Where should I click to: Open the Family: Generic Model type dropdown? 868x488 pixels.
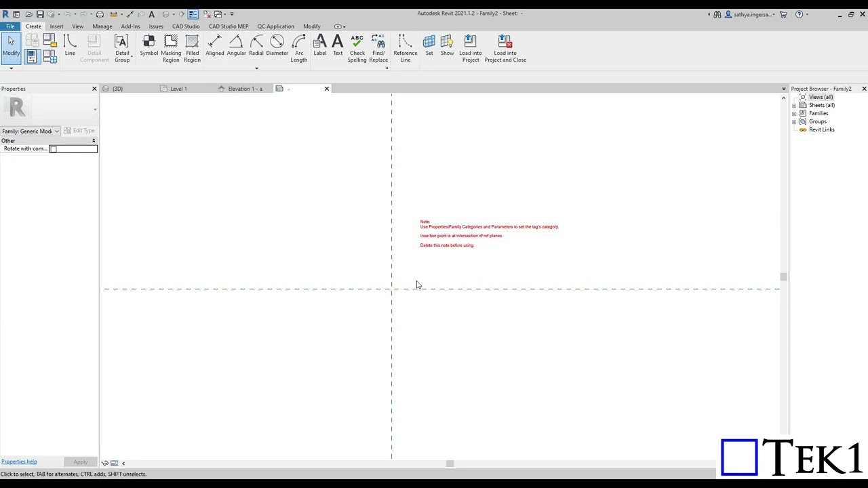31,131
